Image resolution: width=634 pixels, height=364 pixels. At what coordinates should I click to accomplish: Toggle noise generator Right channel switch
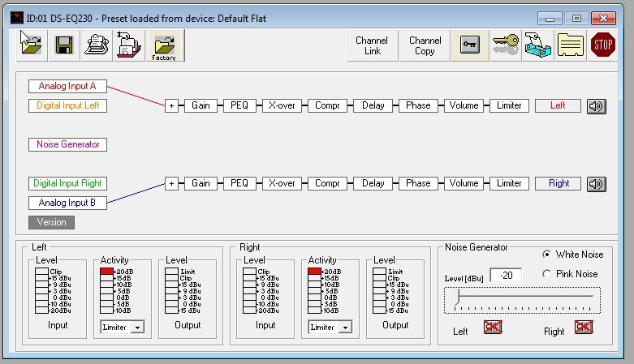(584, 327)
